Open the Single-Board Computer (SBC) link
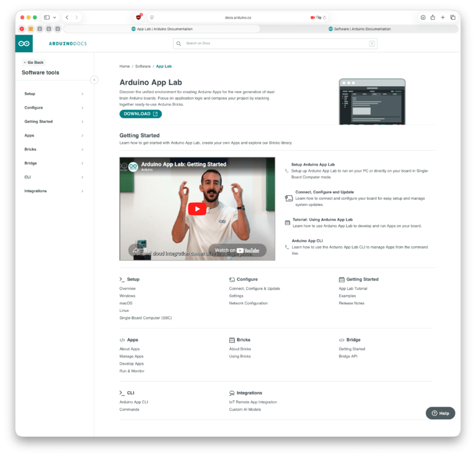This screenshot has width=476, height=457. [146, 318]
